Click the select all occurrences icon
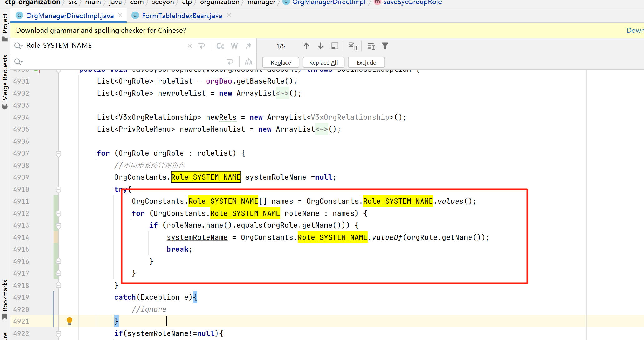The height and width of the screenshot is (340, 644). pos(353,46)
